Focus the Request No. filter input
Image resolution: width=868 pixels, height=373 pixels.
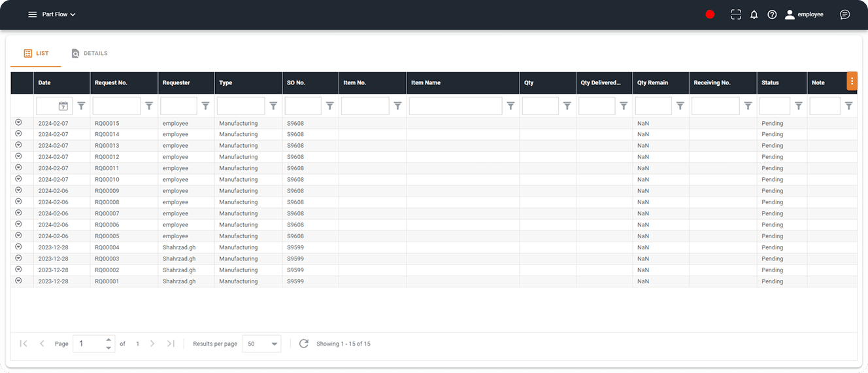tap(117, 106)
